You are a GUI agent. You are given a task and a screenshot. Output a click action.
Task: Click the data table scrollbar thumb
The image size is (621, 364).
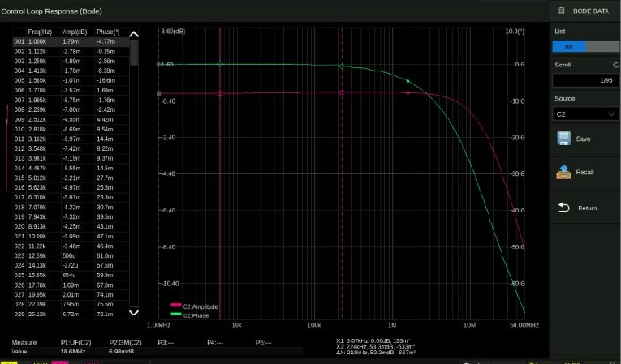click(134, 52)
